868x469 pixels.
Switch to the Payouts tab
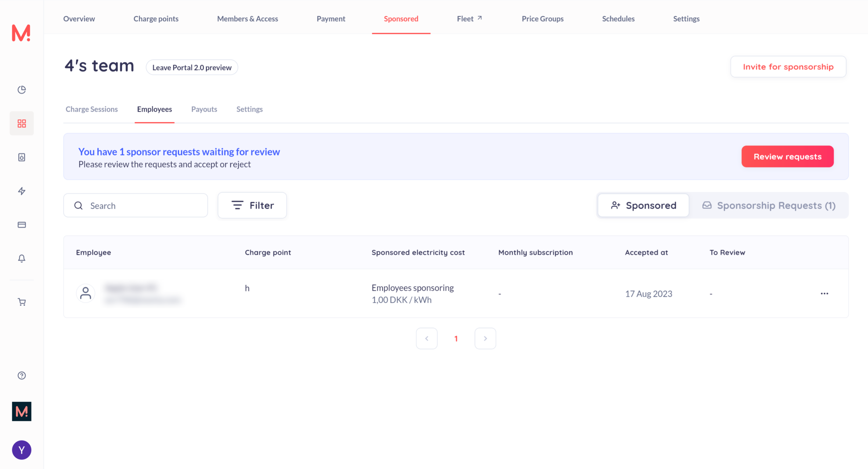(204, 109)
